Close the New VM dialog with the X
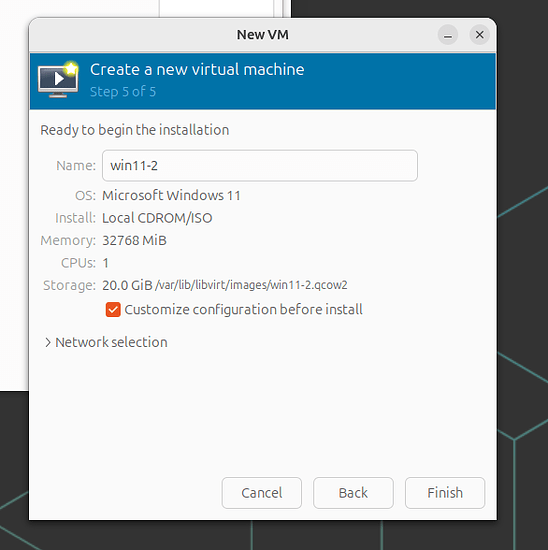The height and width of the screenshot is (550, 548). (479, 35)
